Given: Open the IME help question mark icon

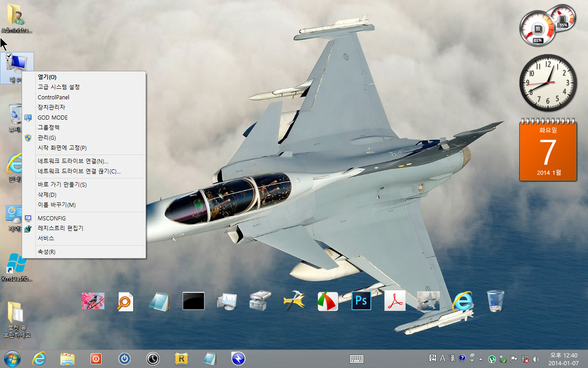Looking at the screenshot, I should pos(462,358).
